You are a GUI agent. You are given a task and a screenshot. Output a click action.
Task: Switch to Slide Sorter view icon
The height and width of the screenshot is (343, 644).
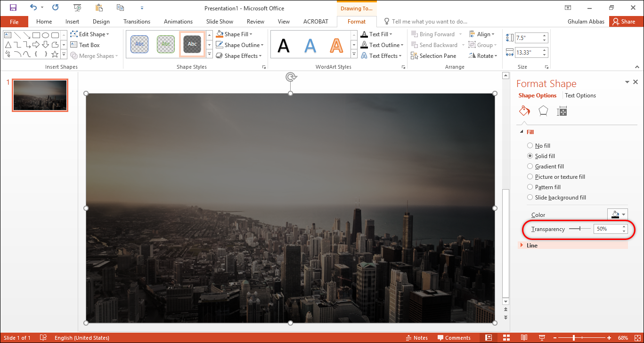[x=506, y=338]
